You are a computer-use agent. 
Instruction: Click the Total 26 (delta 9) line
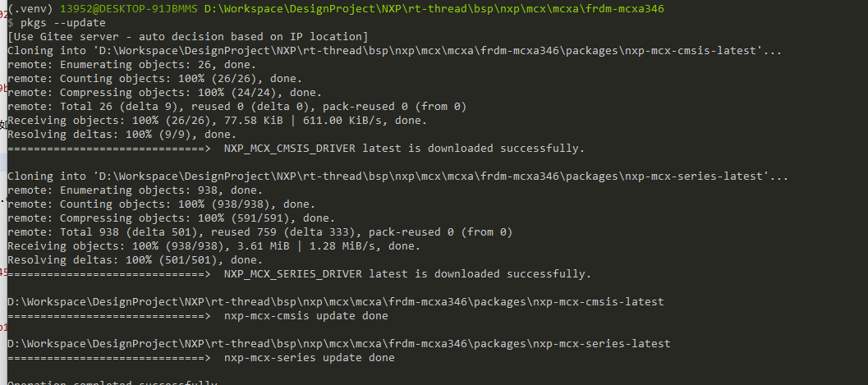pos(237,107)
